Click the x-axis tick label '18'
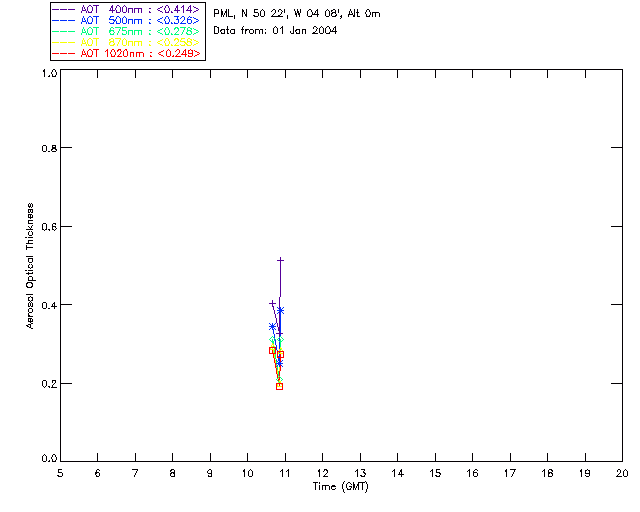Image resolution: width=640 pixels, height=512 pixels. [x=547, y=473]
